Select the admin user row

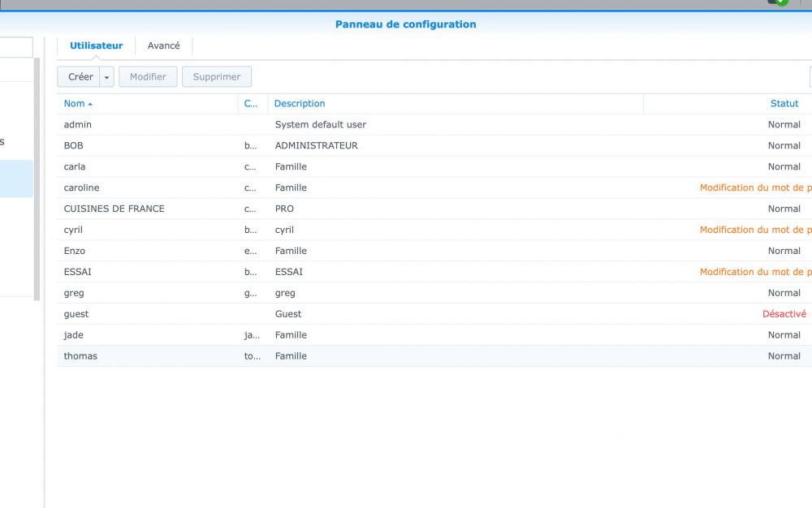tap(434, 125)
